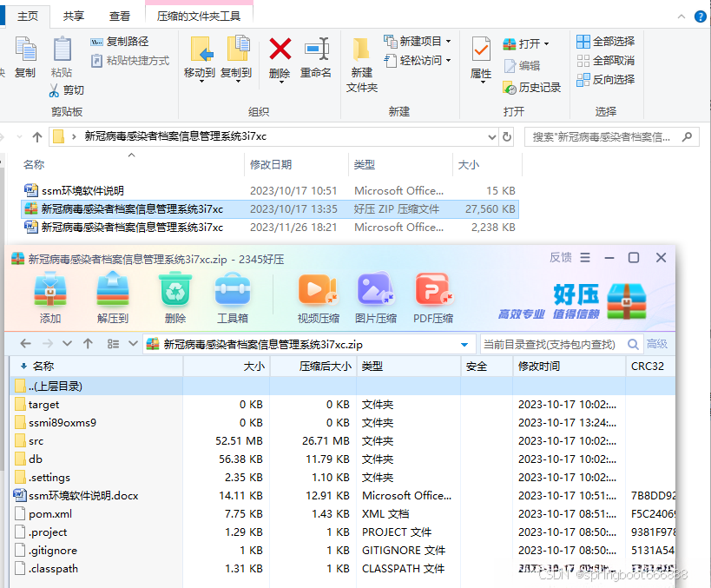Click the Paste icon in Explorer ribbon
Screen dimensions: 711x588
[63, 49]
